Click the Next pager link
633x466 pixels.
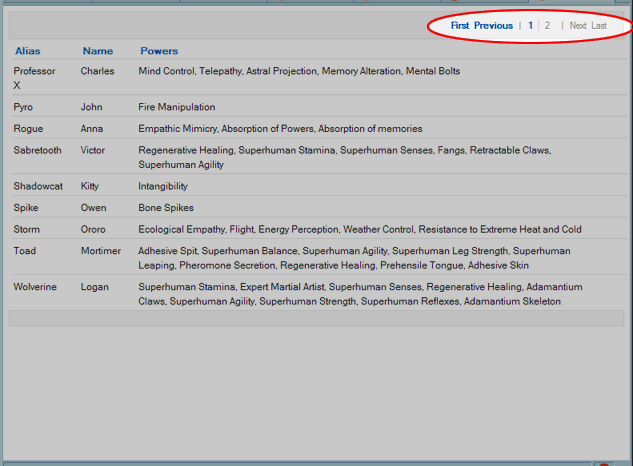click(578, 25)
